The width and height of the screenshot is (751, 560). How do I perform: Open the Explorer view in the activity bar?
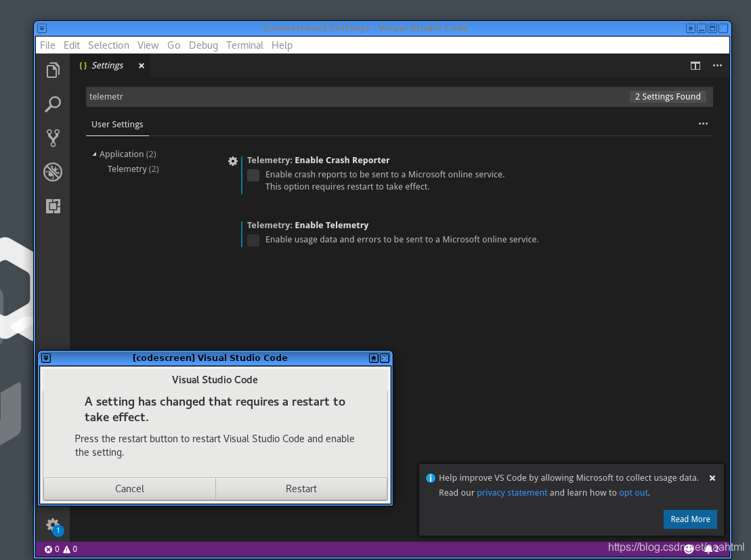coord(53,70)
